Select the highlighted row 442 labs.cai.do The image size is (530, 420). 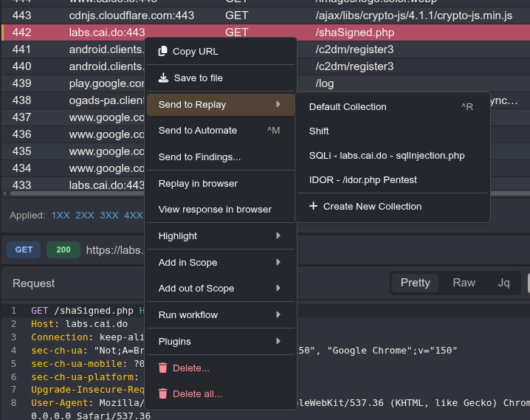[x=266, y=32]
